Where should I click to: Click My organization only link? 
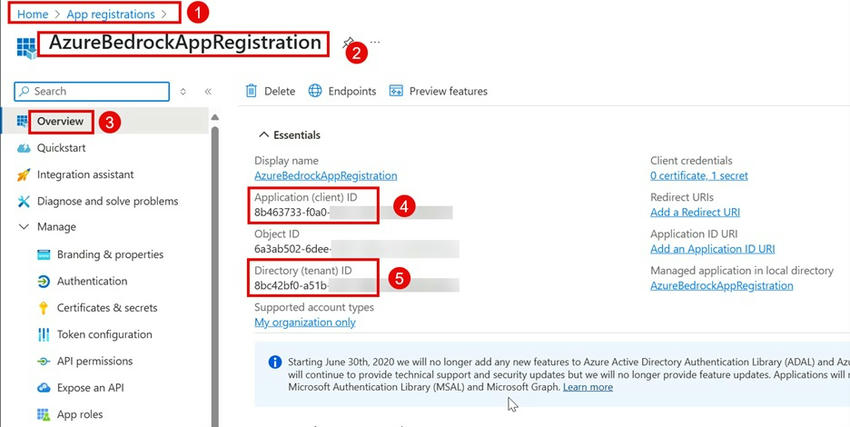(x=305, y=322)
